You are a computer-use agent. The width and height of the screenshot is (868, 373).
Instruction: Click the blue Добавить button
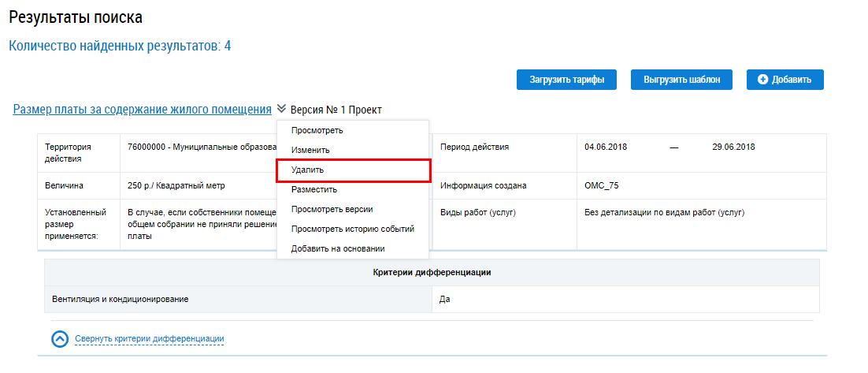tap(785, 80)
